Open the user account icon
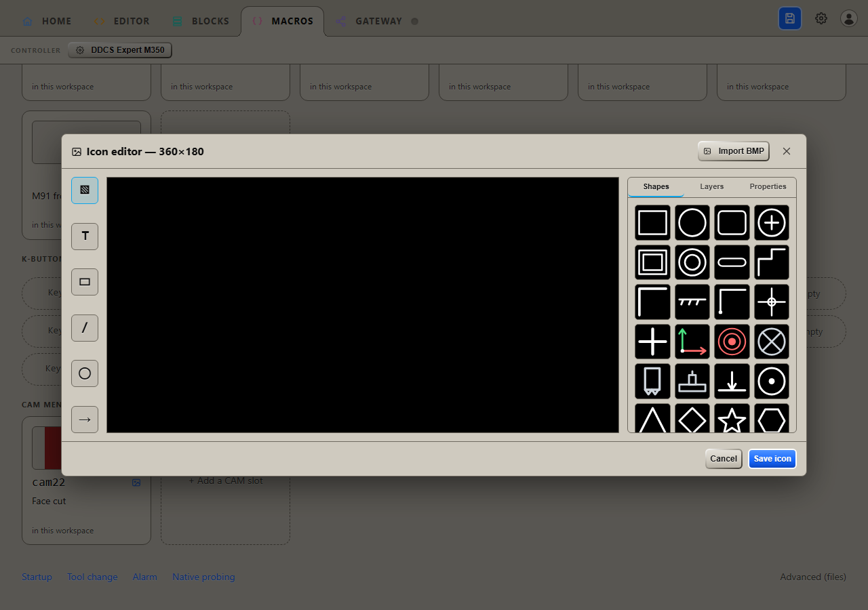 (849, 19)
